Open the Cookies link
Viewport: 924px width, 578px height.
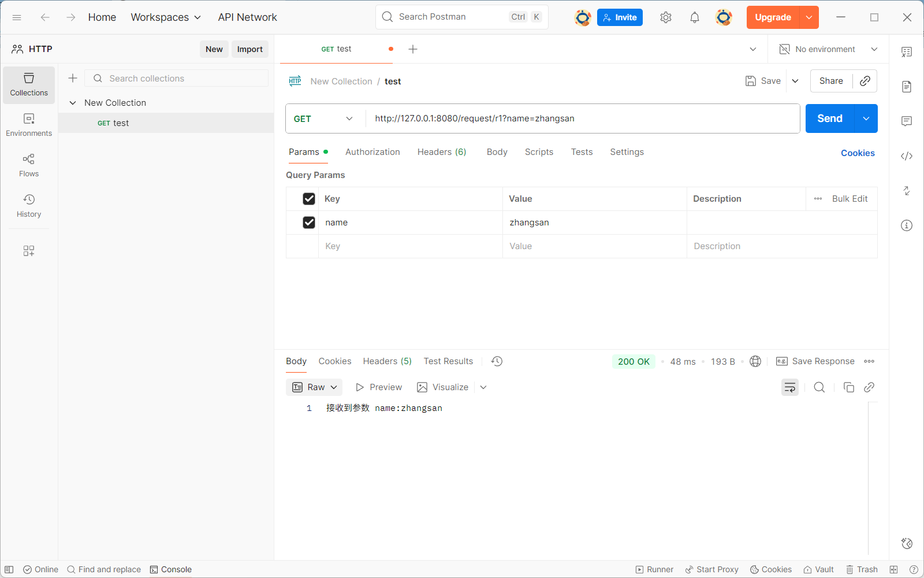(x=858, y=153)
